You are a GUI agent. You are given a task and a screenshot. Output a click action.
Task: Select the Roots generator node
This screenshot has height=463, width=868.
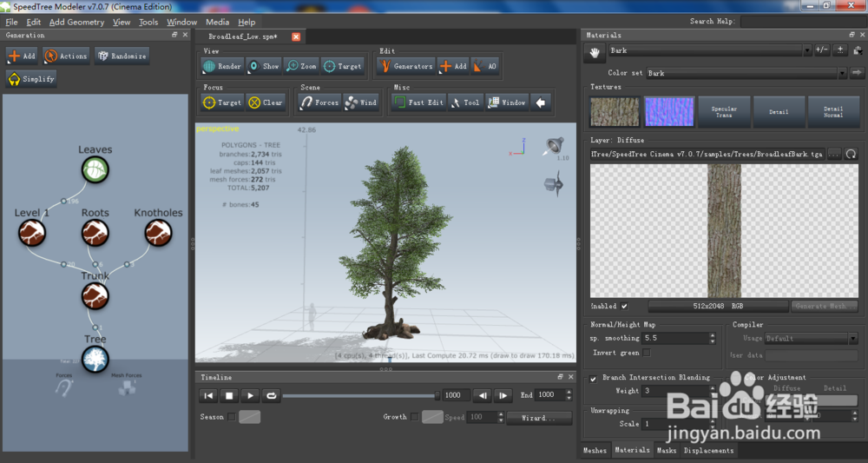click(x=95, y=233)
